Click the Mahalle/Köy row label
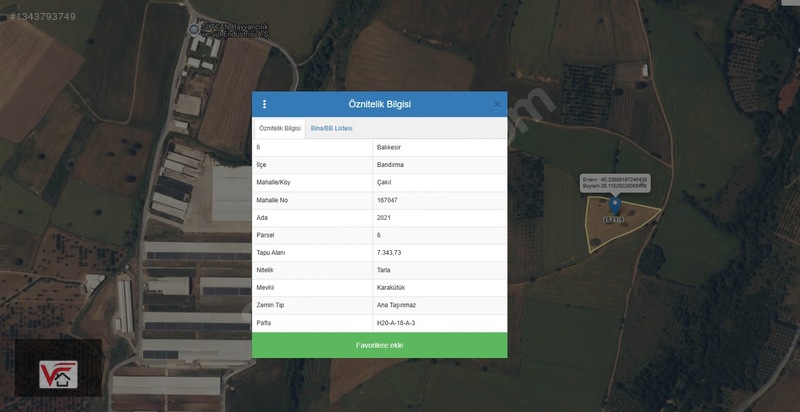Screen dimensions: 800x412 (x=273, y=182)
